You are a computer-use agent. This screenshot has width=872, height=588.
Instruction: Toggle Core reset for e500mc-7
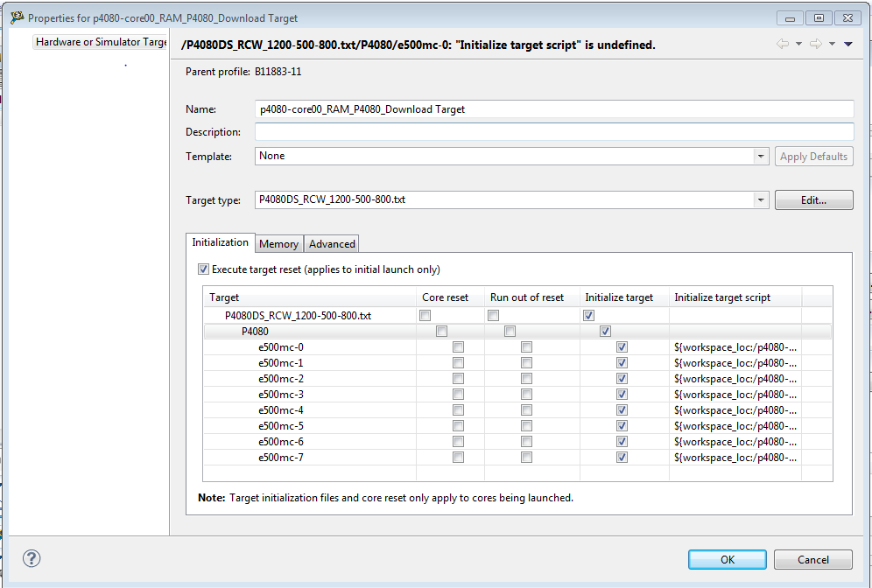458,458
